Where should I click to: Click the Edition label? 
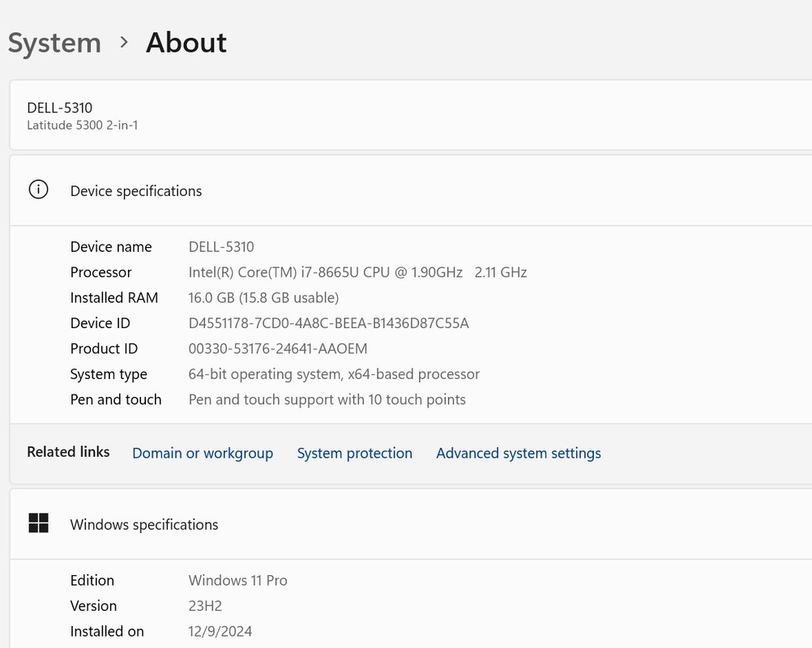92,580
